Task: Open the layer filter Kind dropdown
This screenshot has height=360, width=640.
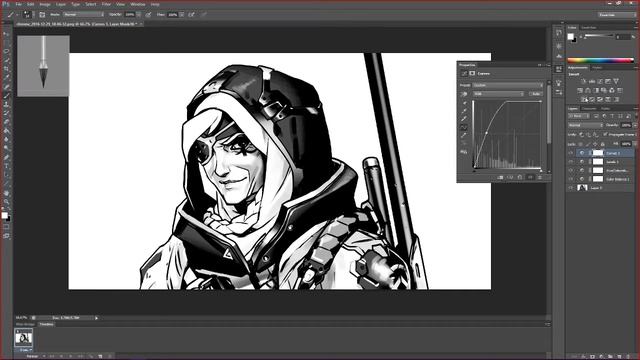Action: click(579, 116)
